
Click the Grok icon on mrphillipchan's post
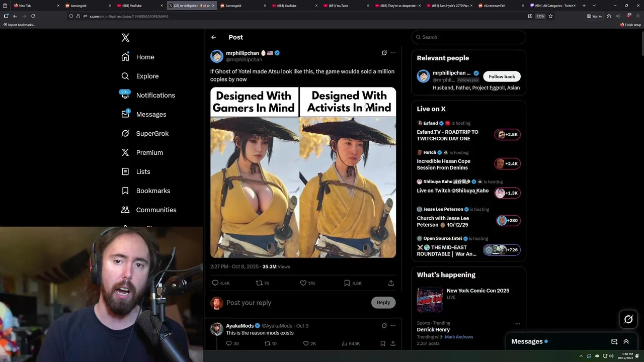pyautogui.click(x=384, y=53)
